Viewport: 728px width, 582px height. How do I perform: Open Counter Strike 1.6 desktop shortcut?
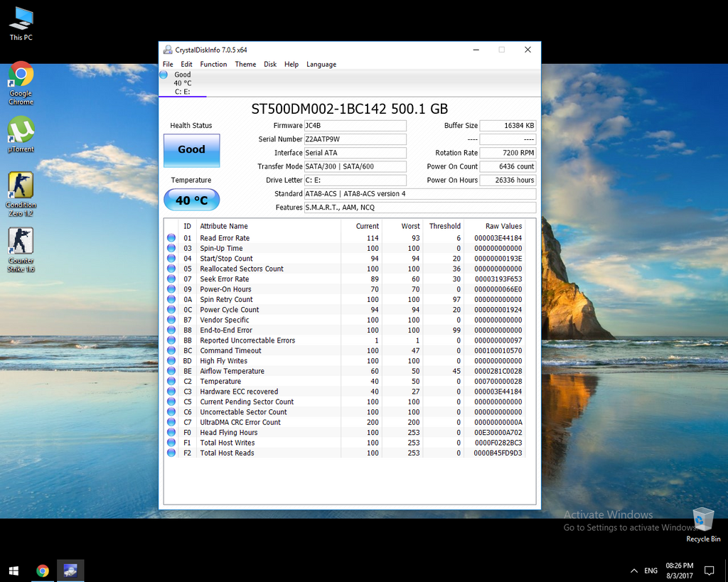(21, 249)
